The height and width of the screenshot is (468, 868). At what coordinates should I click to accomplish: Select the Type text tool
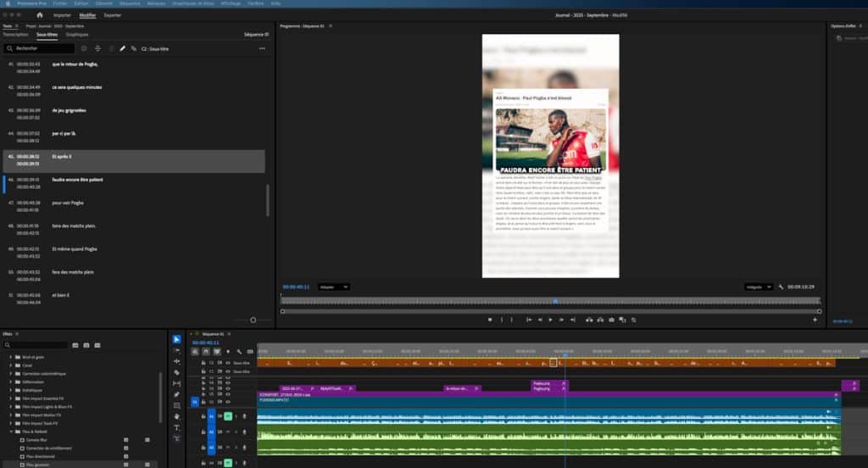176,427
